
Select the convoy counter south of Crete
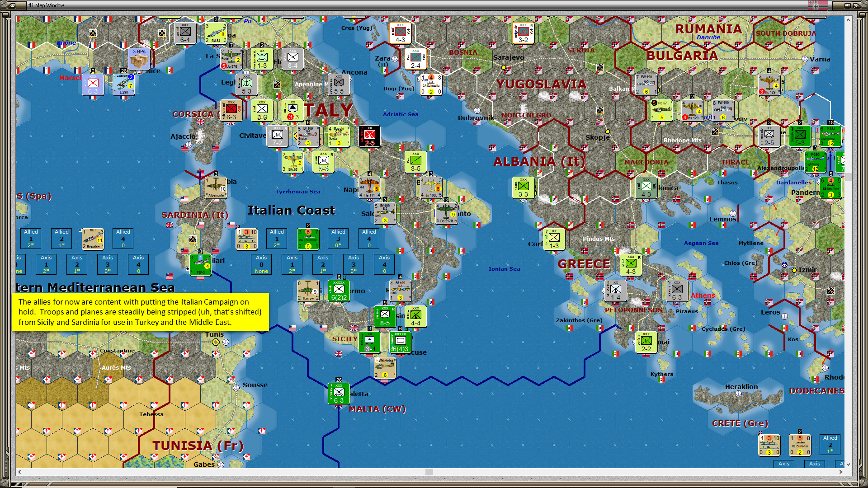(x=769, y=445)
